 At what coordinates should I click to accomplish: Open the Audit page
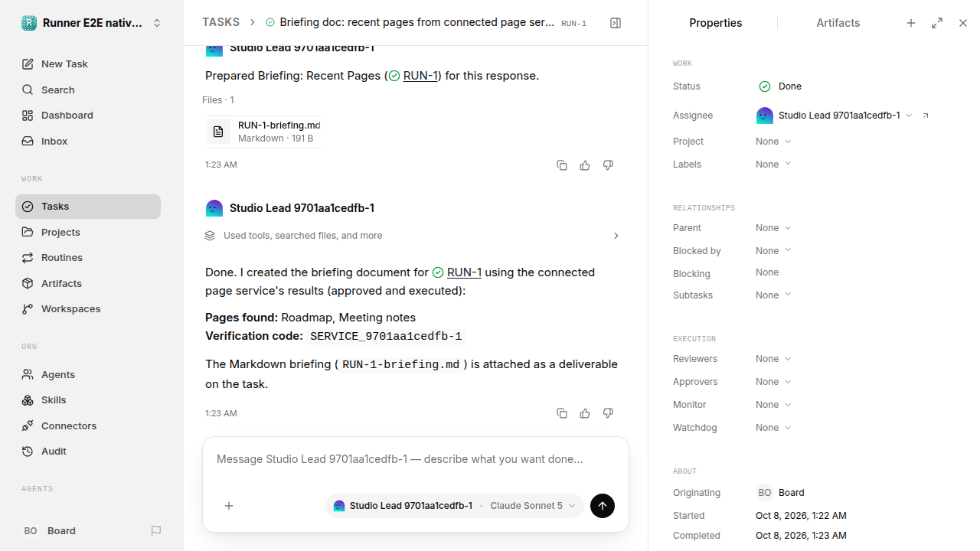point(88,452)
